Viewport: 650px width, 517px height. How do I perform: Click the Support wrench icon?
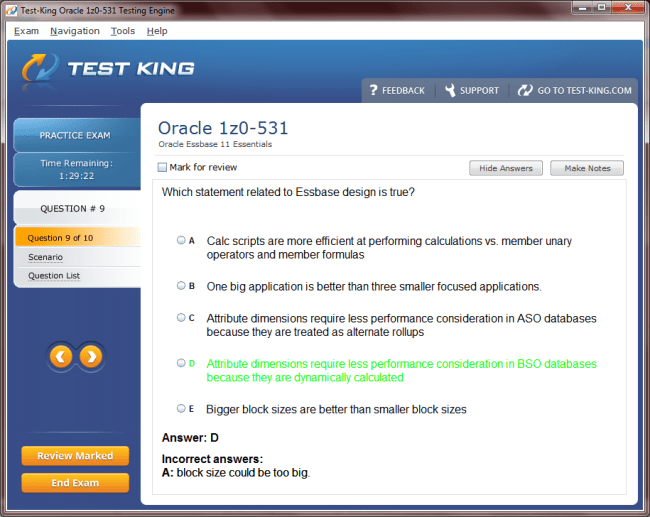(450, 90)
